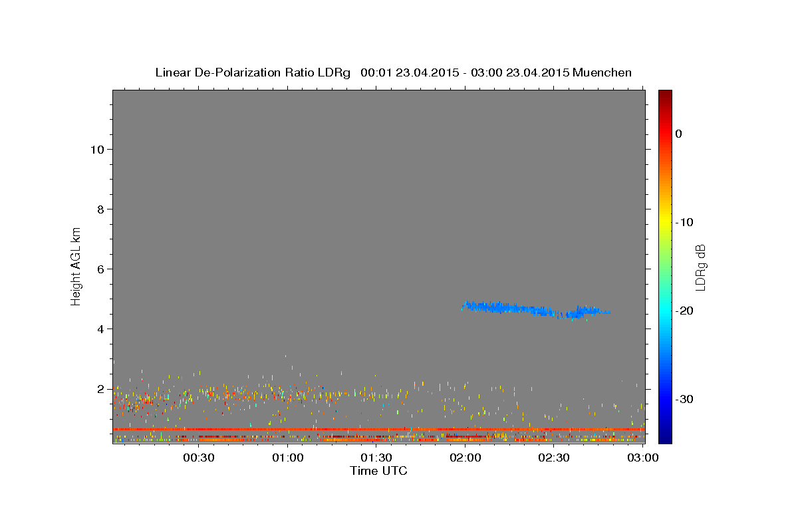Click the height tick label 10

(x=96, y=150)
